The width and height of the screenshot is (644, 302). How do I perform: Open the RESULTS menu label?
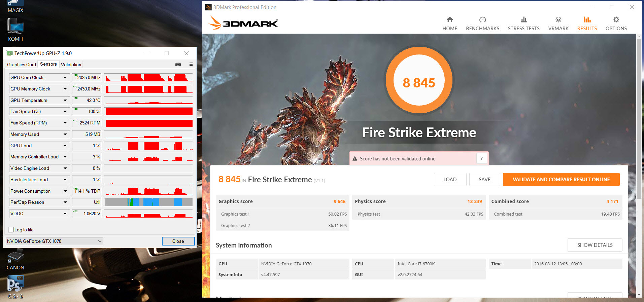(587, 29)
